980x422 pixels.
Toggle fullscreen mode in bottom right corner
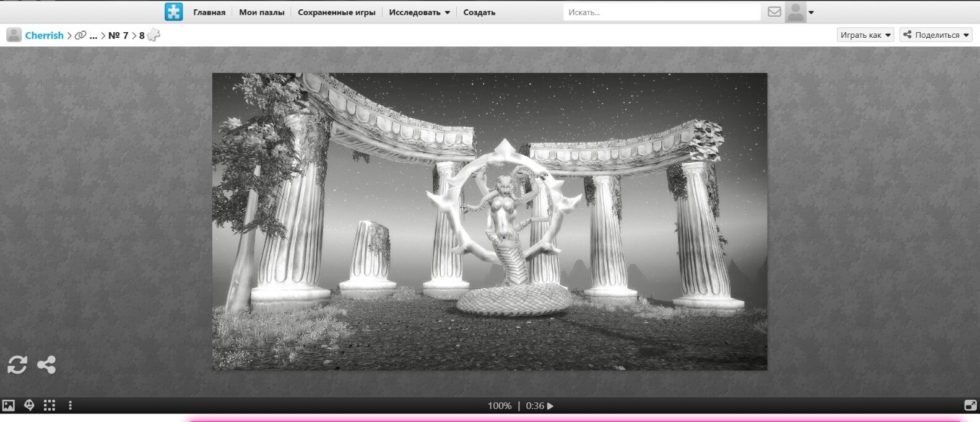pos(970,405)
